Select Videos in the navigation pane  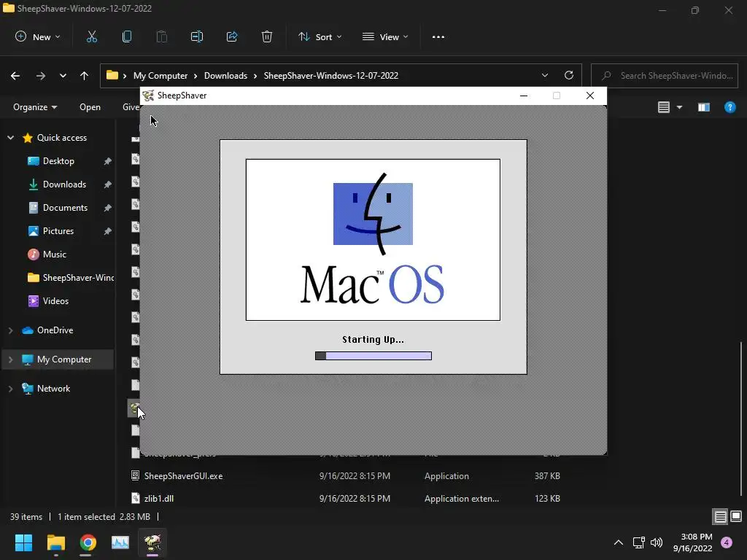pyautogui.click(x=55, y=301)
